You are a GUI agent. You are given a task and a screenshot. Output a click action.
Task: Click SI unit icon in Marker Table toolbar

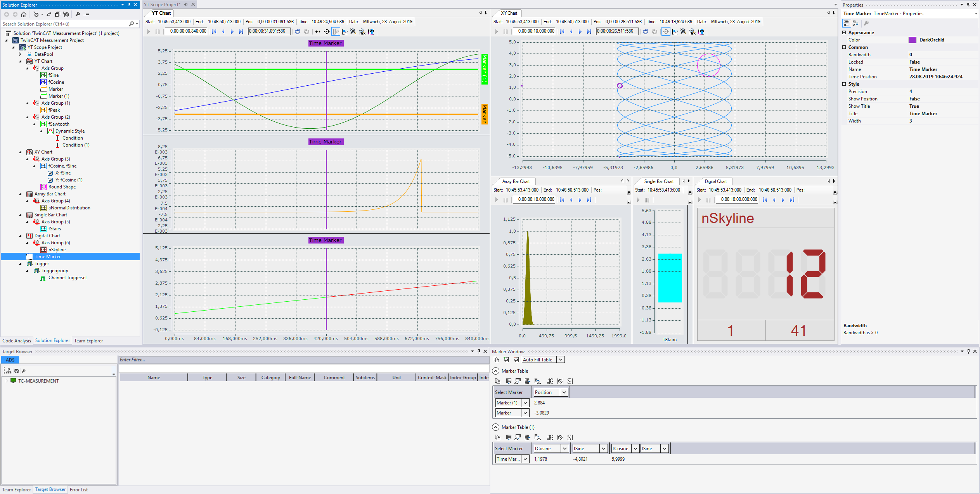(570, 381)
